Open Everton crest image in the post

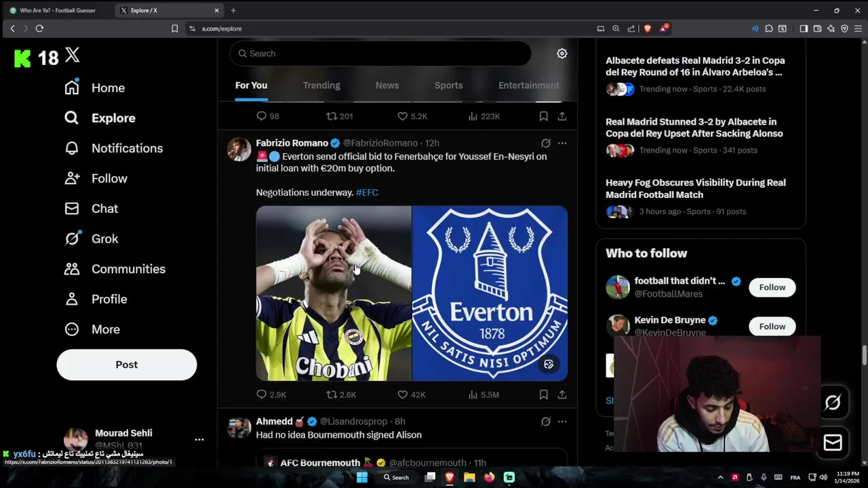click(490, 293)
